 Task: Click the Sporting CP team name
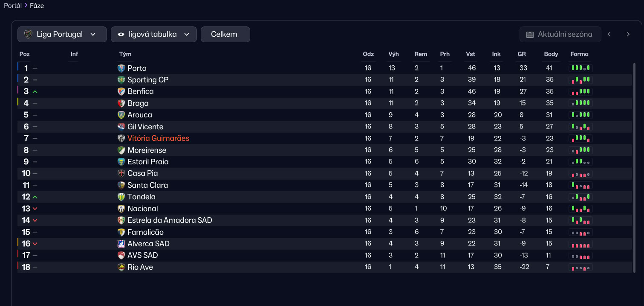click(148, 80)
